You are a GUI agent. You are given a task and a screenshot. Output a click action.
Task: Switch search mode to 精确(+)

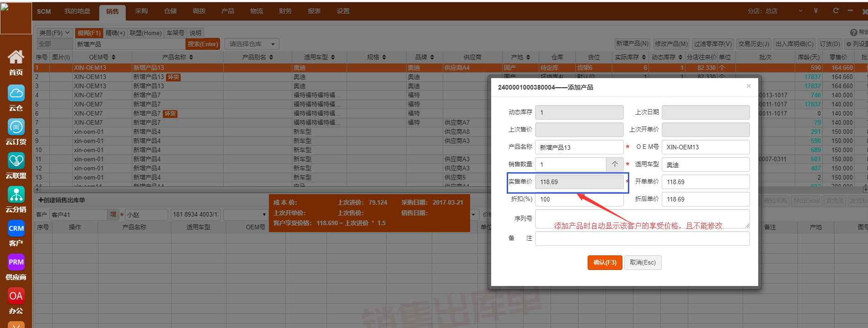coord(115,33)
